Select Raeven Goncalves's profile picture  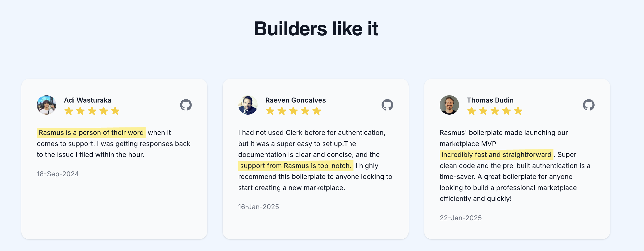pyautogui.click(x=248, y=105)
